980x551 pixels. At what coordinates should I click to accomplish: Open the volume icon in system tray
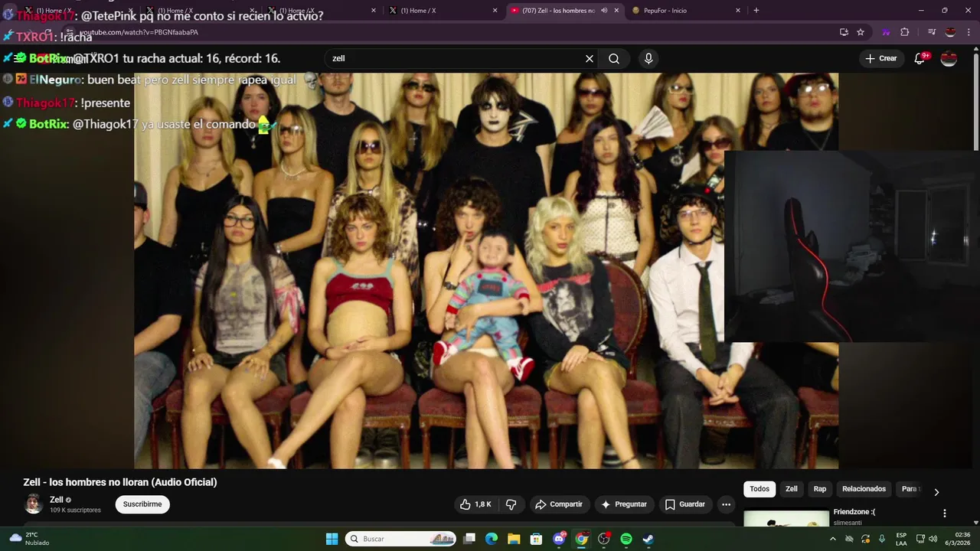(x=933, y=539)
